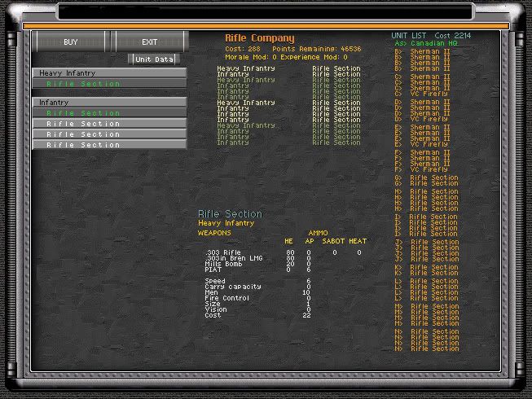Select the first B> Sherman II unit

tap(426, 50)
